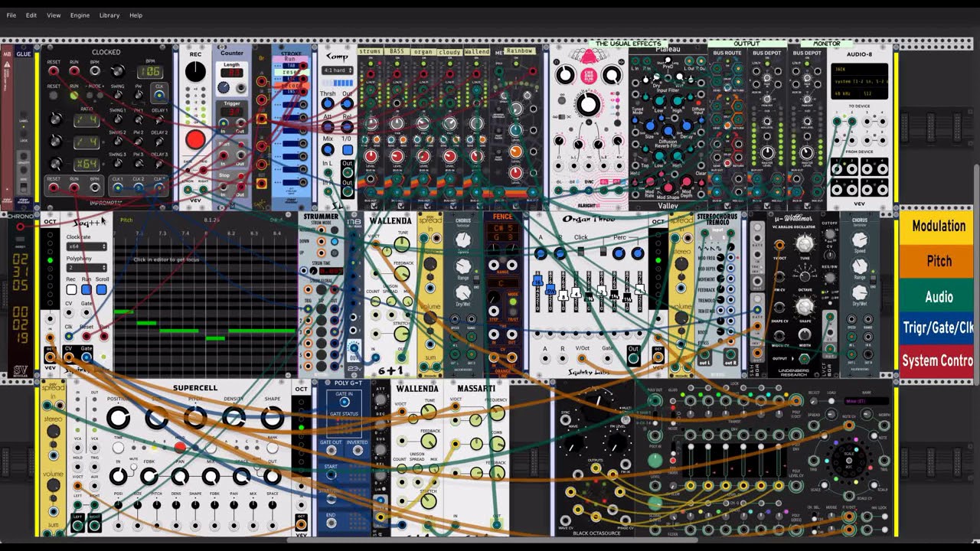
Task: Click the Mix knob on Comp module
Action: [x=328, y=149]
